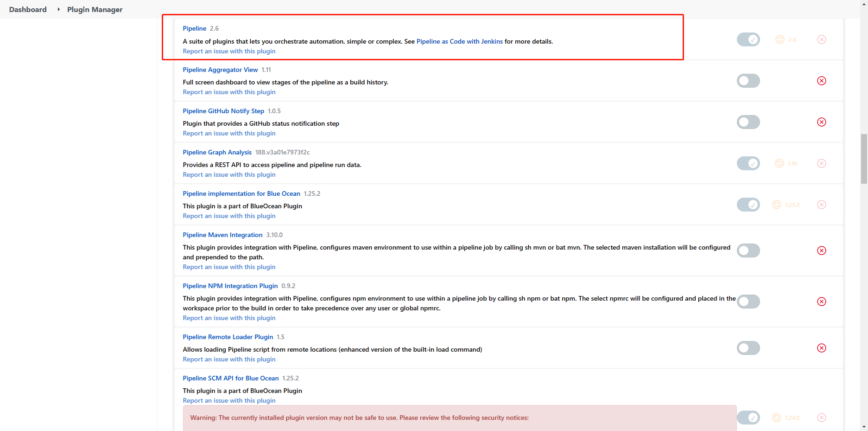The image size is (868, 431).
Task: Open the Pipeline as Code with Jenkins link
Action: (459, 41)
